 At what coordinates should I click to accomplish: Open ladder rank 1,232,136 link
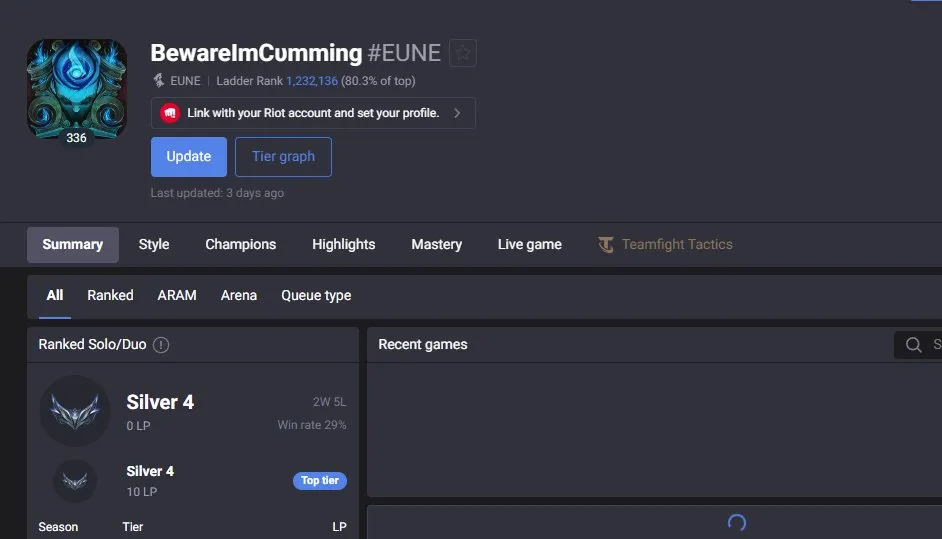312,81
